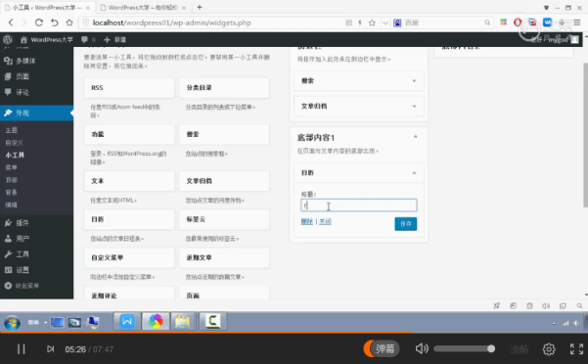588x364 pixels.
Task: Click the localhost widgets.php address bar
Action: [x=210, y=23]
